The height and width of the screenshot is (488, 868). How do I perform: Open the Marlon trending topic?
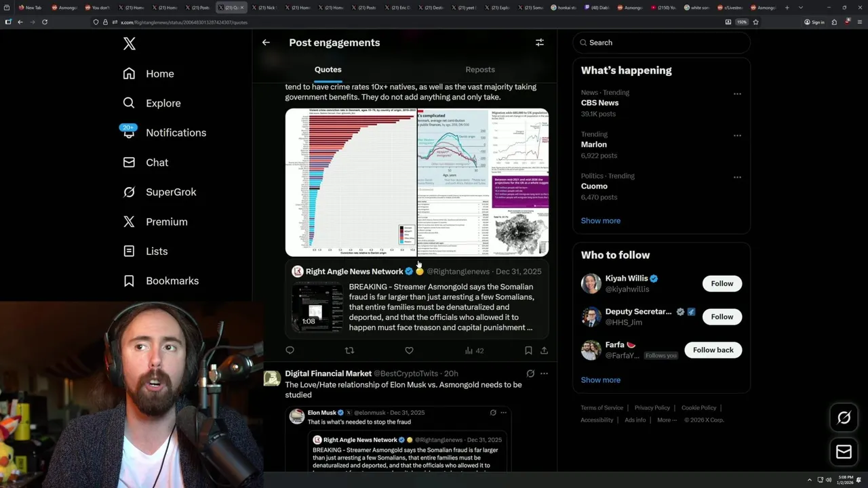tap(593, 144)
